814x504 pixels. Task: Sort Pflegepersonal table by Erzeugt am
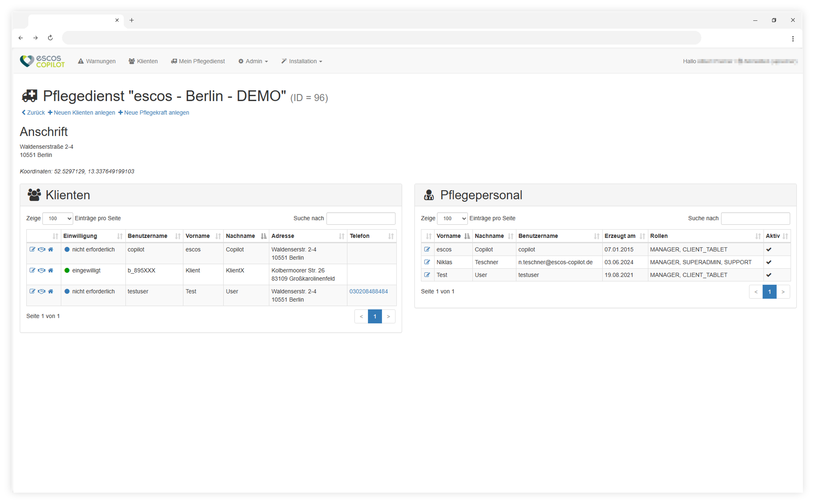click(625, 236)
